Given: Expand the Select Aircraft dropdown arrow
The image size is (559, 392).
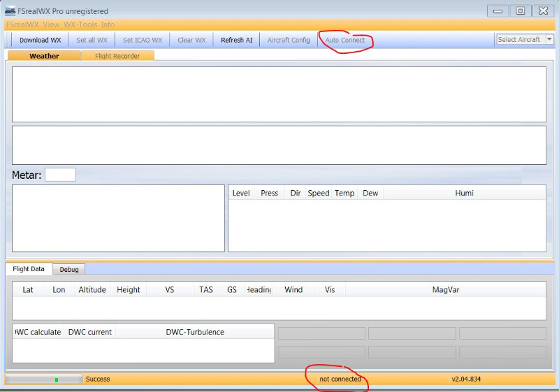Looking at the screenshot, I should click(x=549, y=39).
